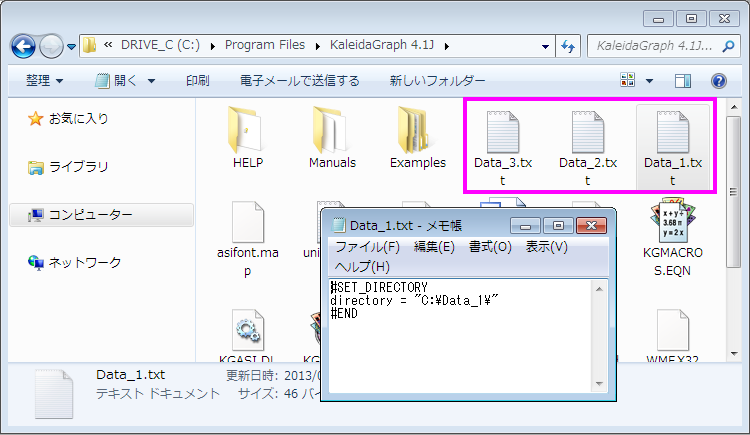750x435 pixels.
Task: Open Notepad 編集(E) menu
Action: pos(434,247)
